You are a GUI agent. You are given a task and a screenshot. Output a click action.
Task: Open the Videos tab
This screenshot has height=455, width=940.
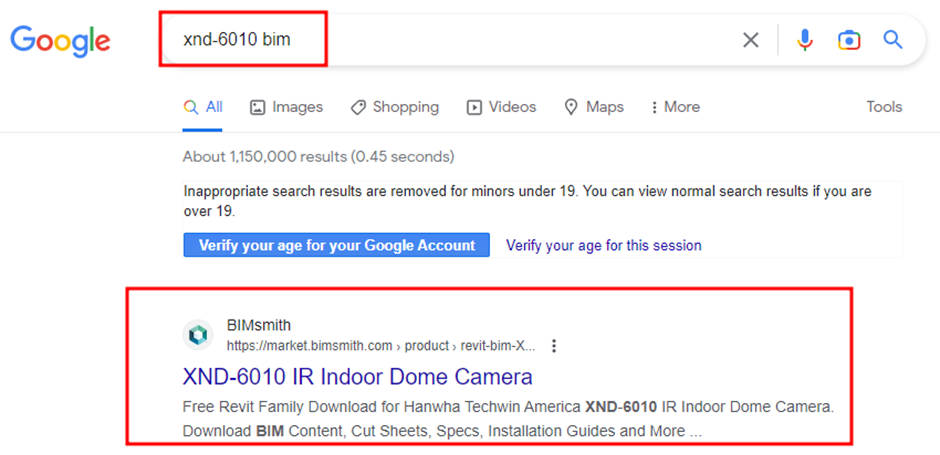(501, 107)
